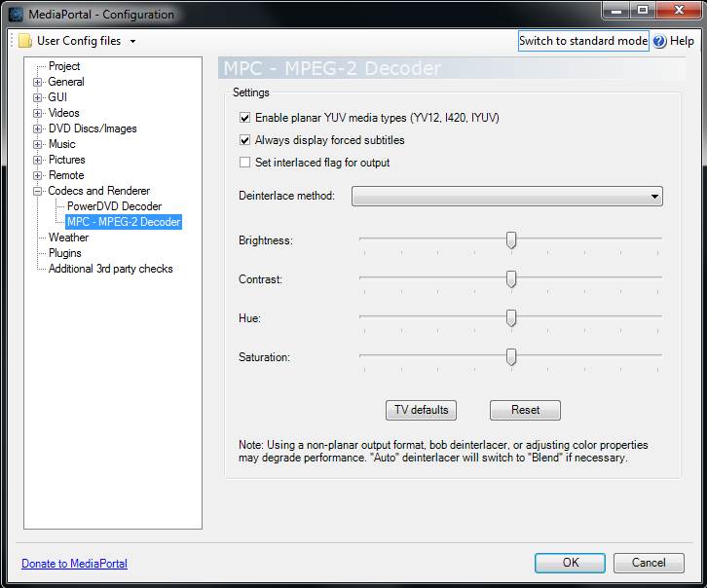Toggle Enable planar YUV media types checkbox

click(x=244, y=118)
